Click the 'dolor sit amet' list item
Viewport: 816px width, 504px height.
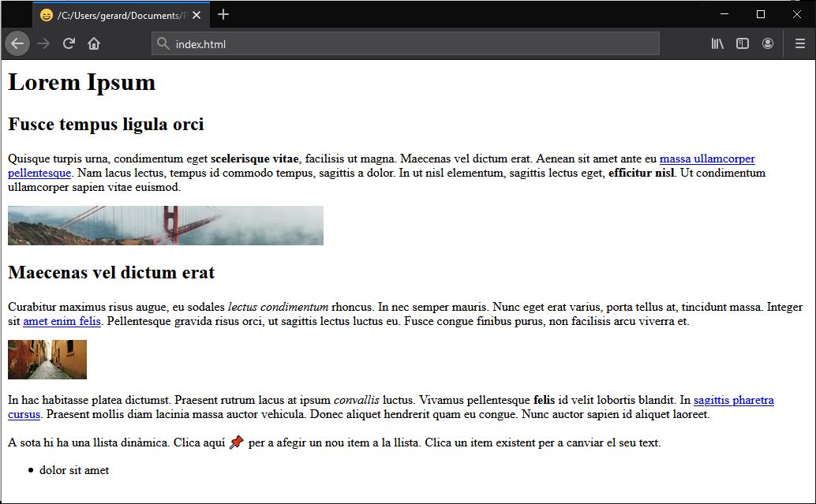pyautogui.click(x=74, y=470)
